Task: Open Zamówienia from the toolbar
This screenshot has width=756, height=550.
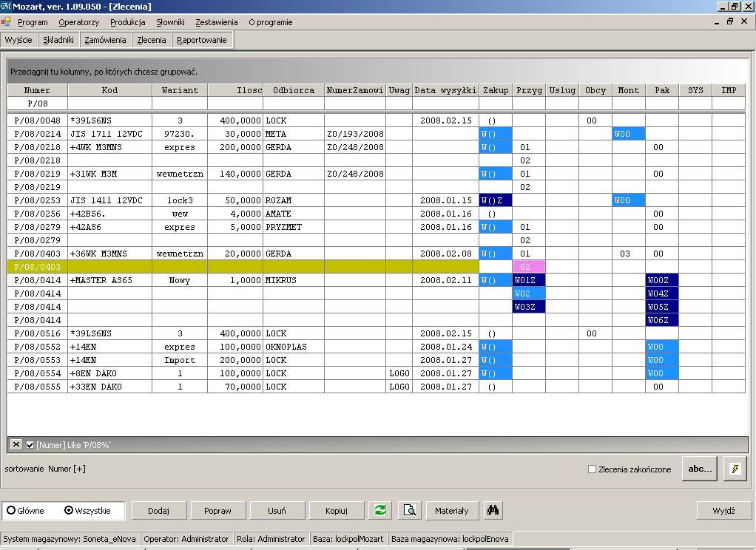Action: 105,40
